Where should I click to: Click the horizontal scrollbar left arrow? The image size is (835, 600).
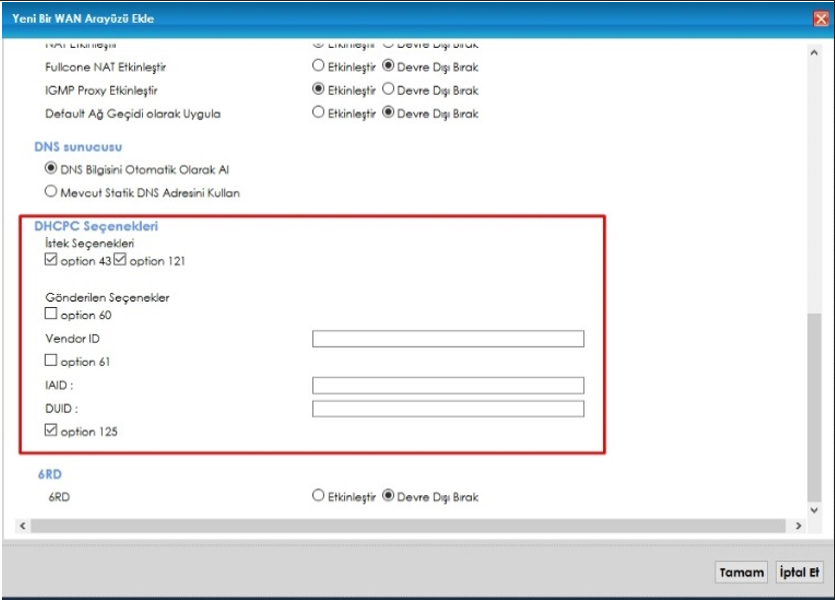click(x=22, y=525)
